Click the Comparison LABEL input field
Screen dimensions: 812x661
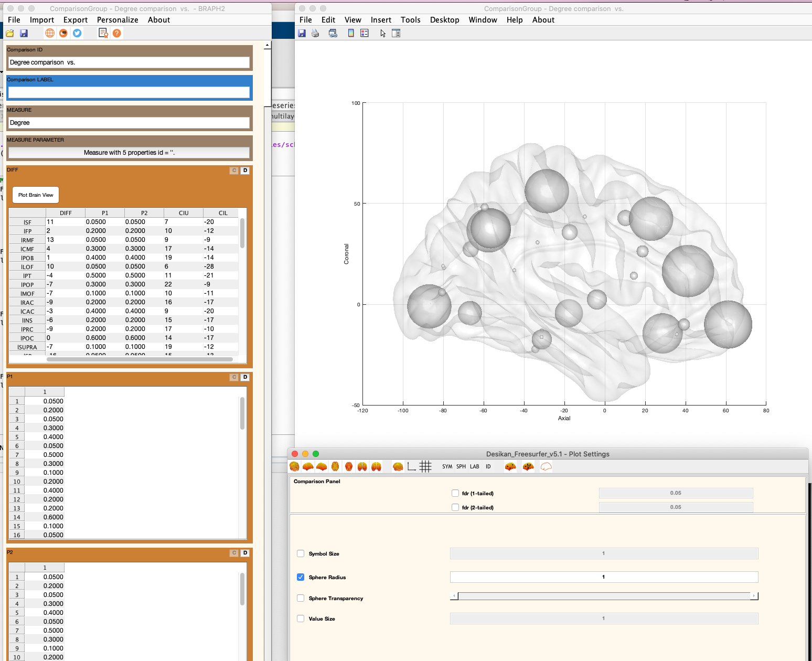(x=129, y=92)
